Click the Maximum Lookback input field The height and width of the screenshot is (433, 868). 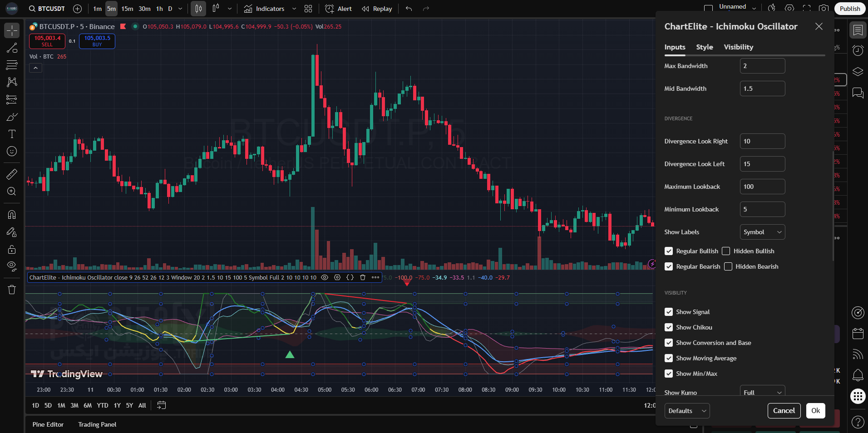[762, 187]
